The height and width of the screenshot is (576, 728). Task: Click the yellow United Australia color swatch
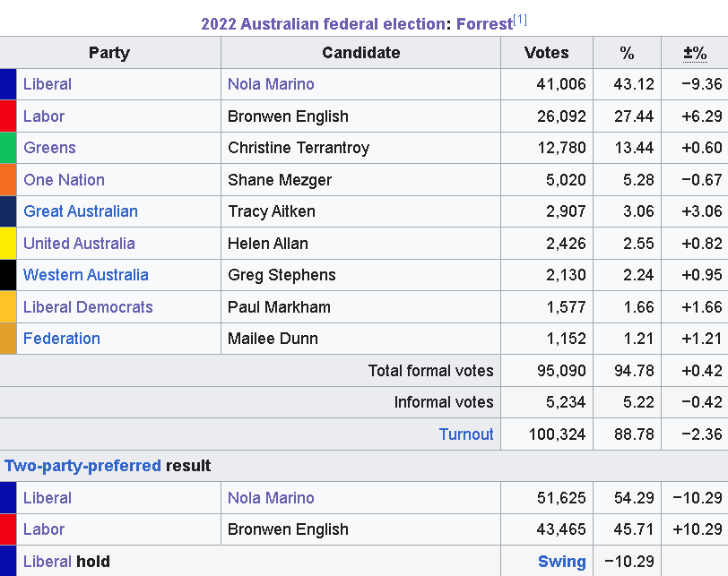(x=8, y=243)
